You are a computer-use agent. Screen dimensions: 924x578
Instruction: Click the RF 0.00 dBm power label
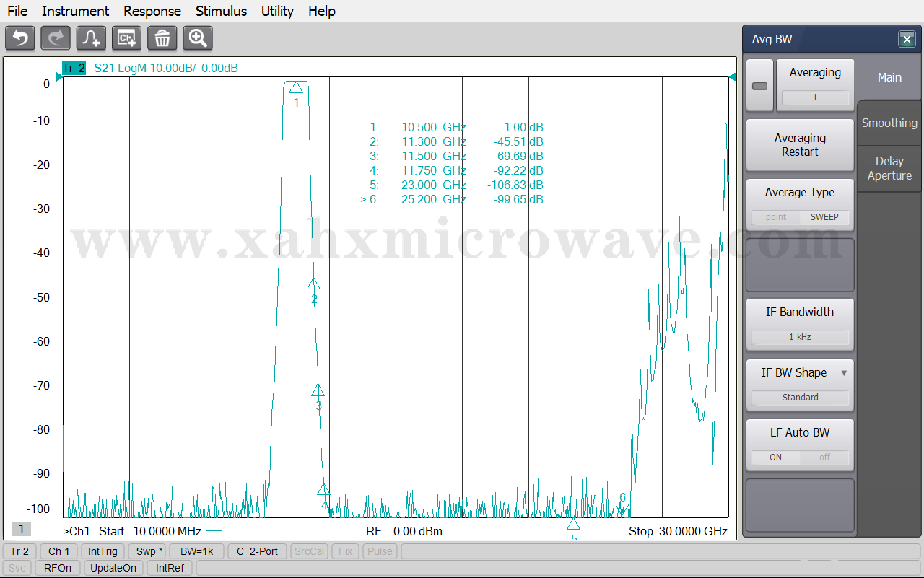404,531
